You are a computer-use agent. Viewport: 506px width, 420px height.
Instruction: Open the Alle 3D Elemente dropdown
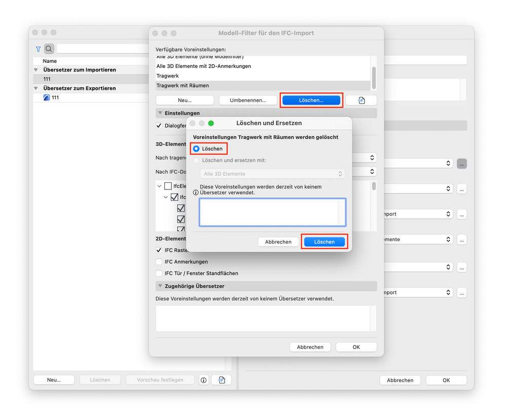[x=272, y=174]
